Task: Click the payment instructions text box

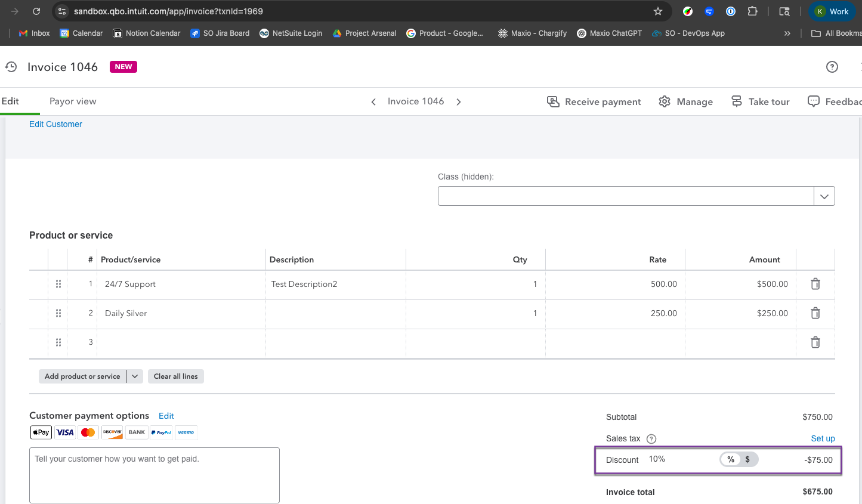Action: pos(155,475)
